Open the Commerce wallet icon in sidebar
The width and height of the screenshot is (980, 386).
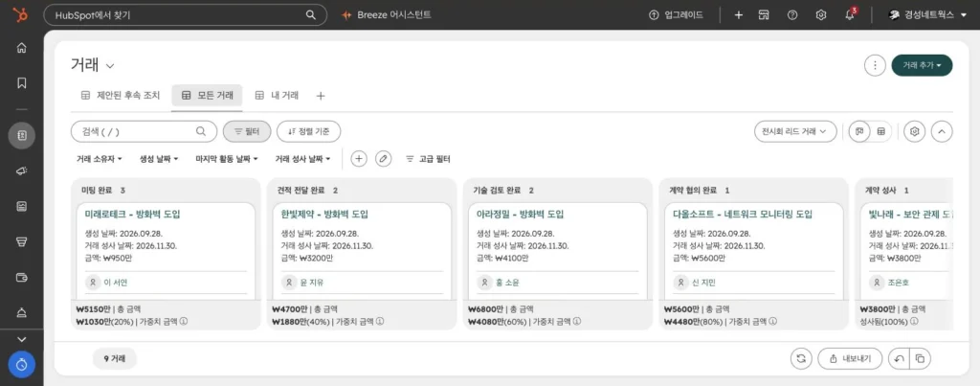click(x=21, y=277)
